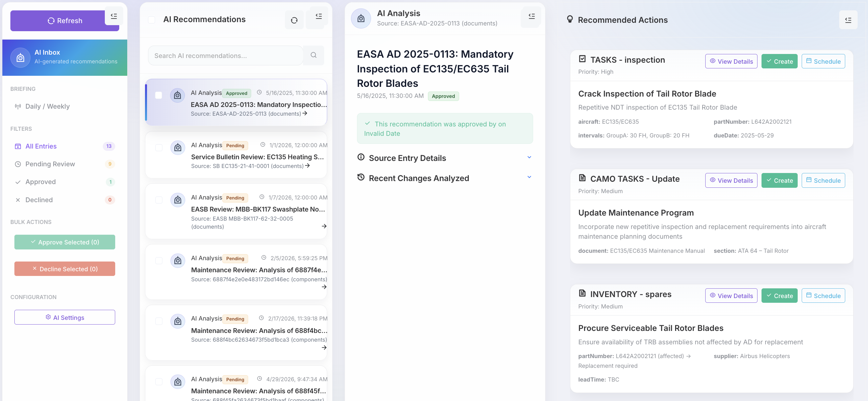The width and height of the screenshot is (868, 401).
Task: Check the Maintenance Review 6887f4e checkbox
Action: (x=159, y=261)
